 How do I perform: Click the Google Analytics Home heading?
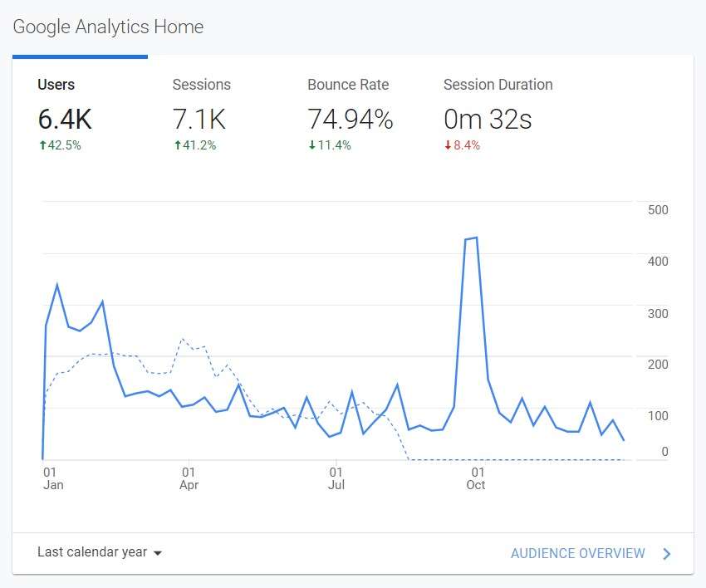click(108, 27)
